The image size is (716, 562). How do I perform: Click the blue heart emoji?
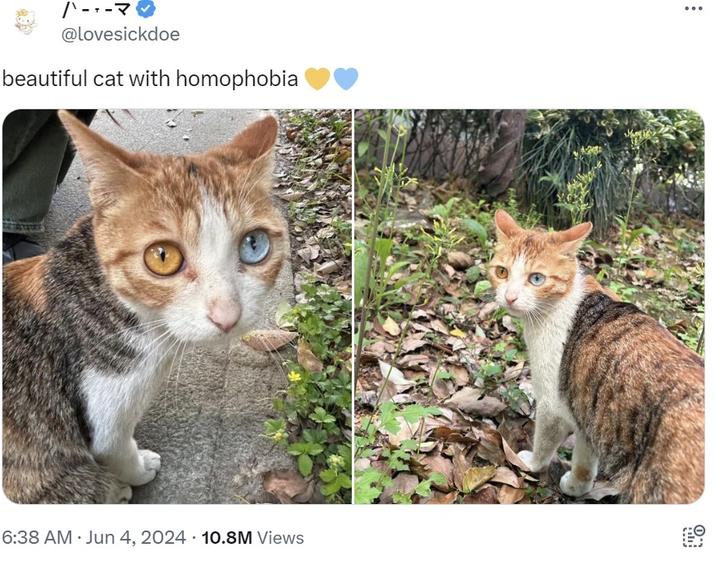tap(345, 78)
